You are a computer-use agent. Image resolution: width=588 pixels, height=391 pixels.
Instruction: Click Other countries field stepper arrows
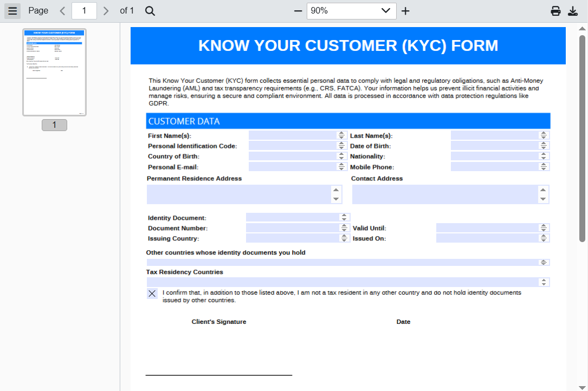[544, 263]
